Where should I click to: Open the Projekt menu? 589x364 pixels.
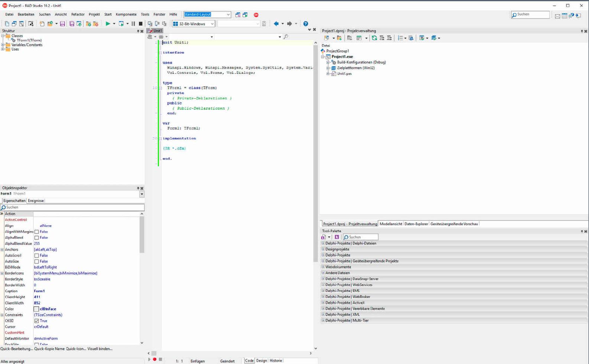(x=94, y=14)
